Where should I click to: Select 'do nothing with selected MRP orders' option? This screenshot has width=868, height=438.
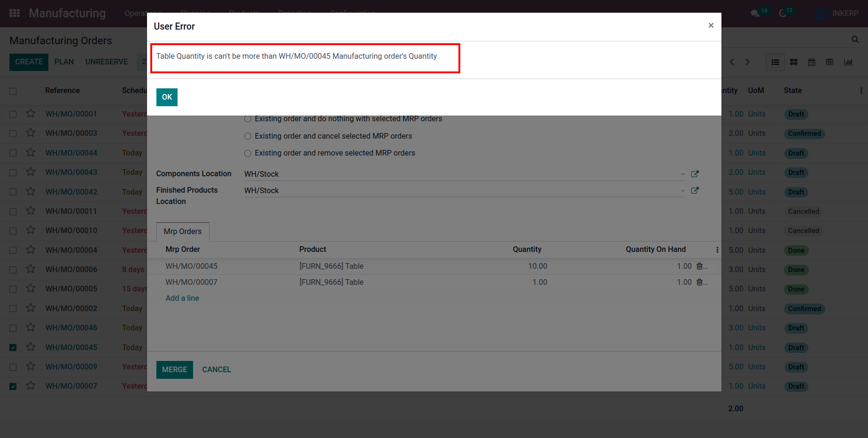click(248, 119)
